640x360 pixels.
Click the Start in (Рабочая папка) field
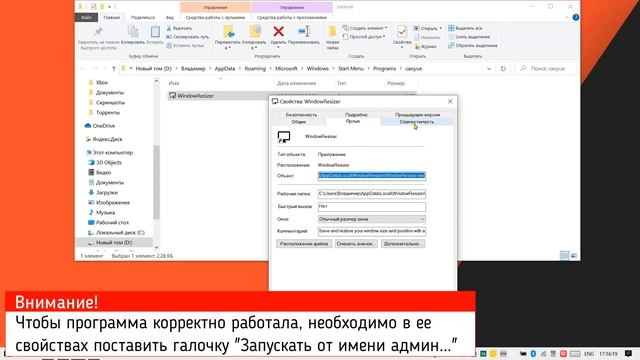click(371, 193)
